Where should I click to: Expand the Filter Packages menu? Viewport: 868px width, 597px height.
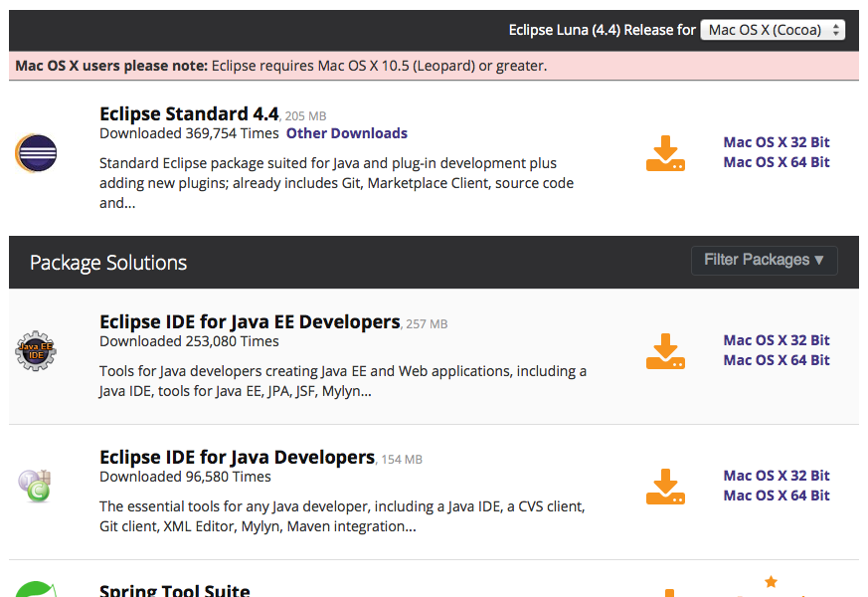point(764,261)
